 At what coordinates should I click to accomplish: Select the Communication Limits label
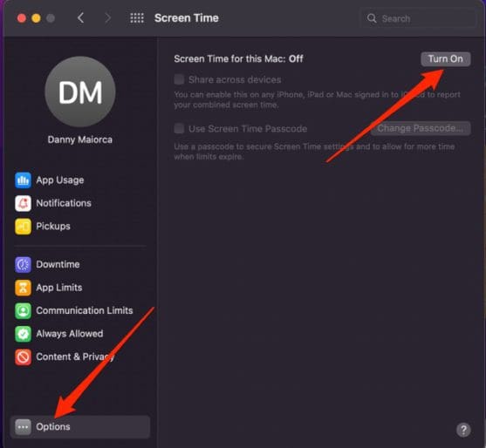(85, 310)
